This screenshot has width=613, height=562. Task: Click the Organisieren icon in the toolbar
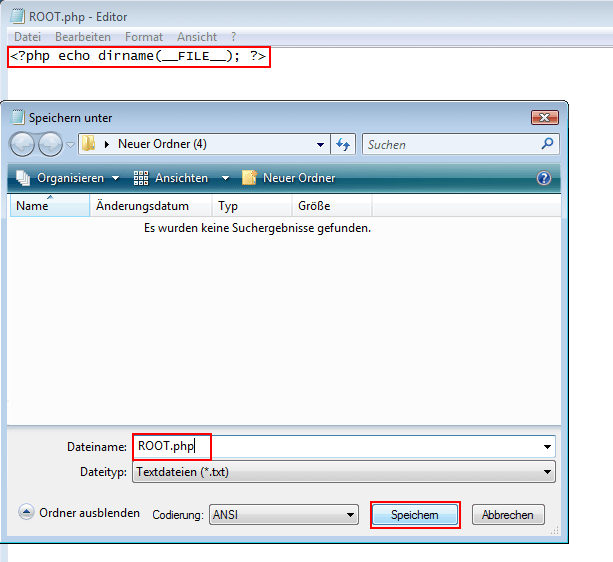click(x=23, y=178)
